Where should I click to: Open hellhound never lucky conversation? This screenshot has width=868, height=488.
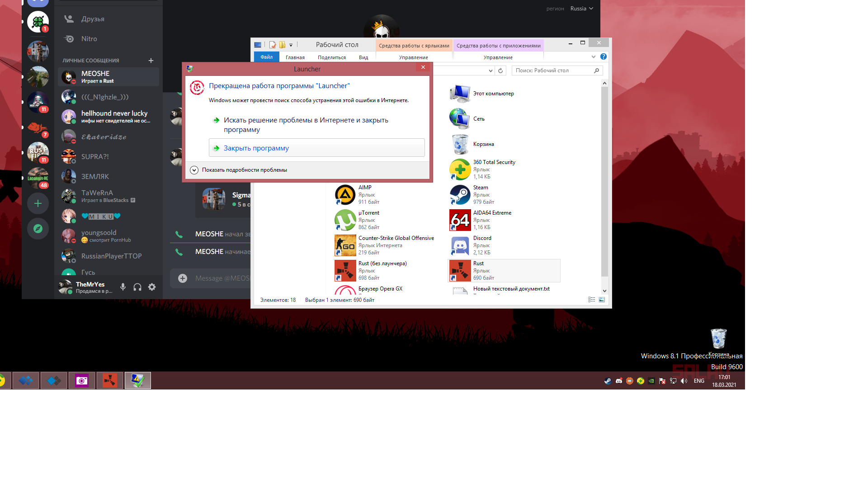pos(108,117)
